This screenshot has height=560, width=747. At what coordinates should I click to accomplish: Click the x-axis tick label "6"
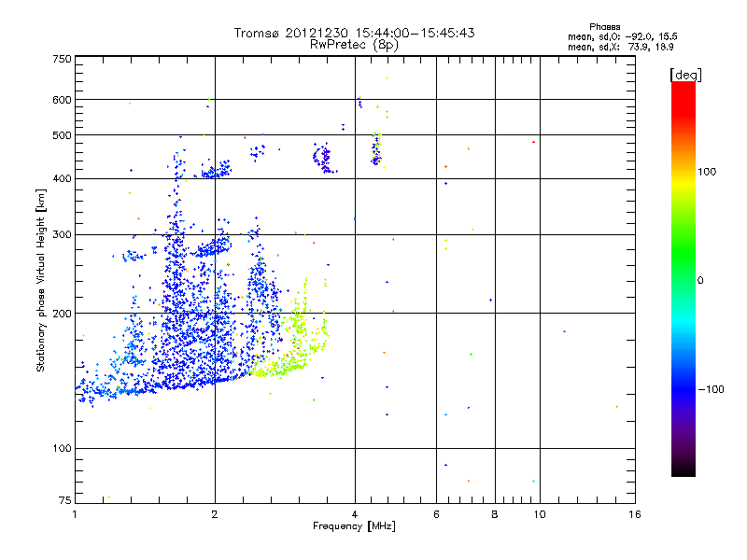pos(436,514)
